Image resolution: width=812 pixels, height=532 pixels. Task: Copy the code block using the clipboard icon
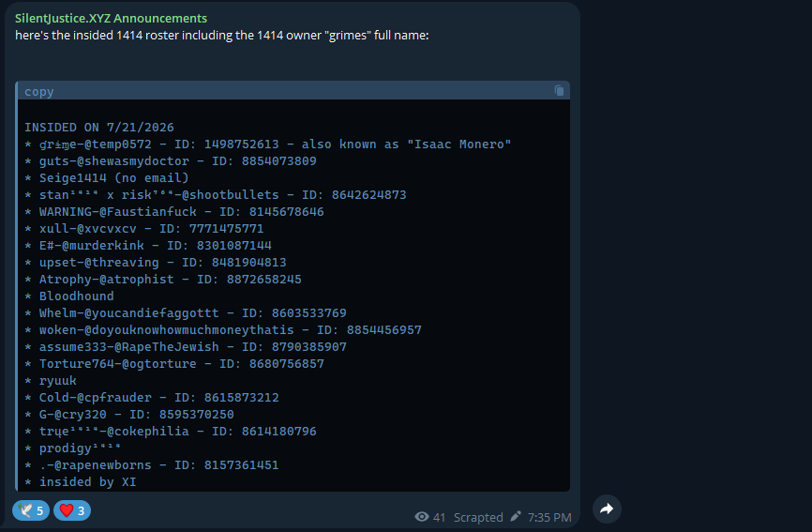coord(559,91)
